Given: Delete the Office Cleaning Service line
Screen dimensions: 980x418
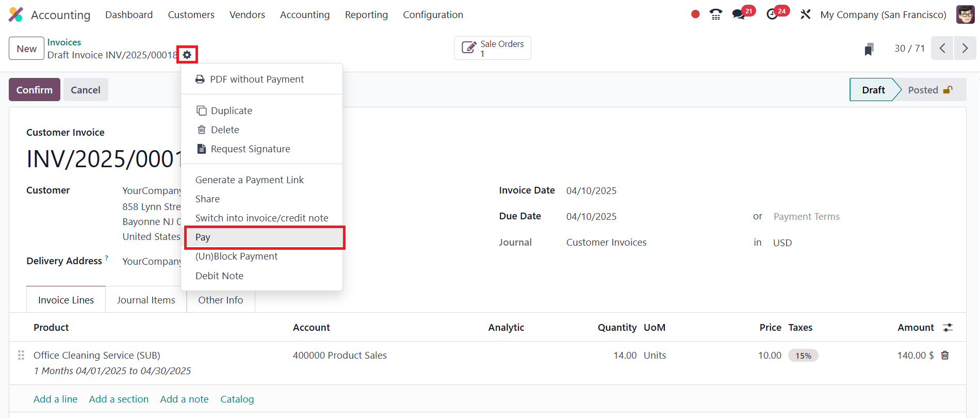Looking at the screenshot, I should [x=945, y=355].
